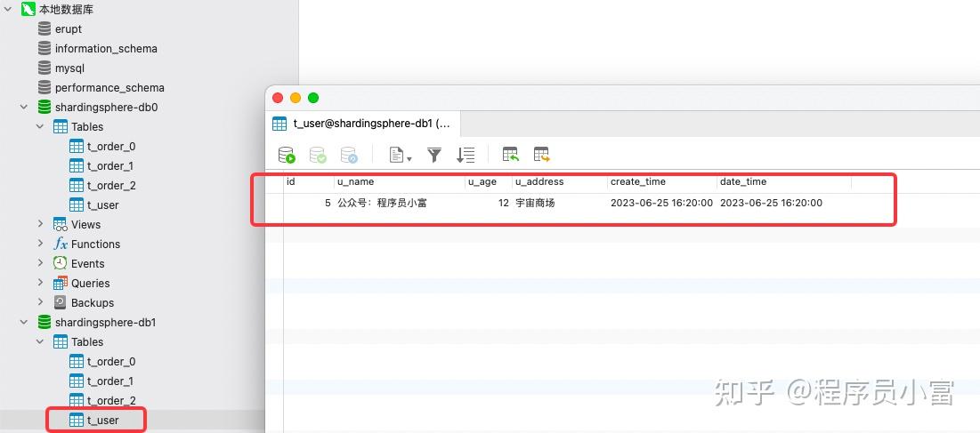Click the rollback transaction toolbar icon
Image resolution: width=980 pixels, height=433 pixels.
349,155
